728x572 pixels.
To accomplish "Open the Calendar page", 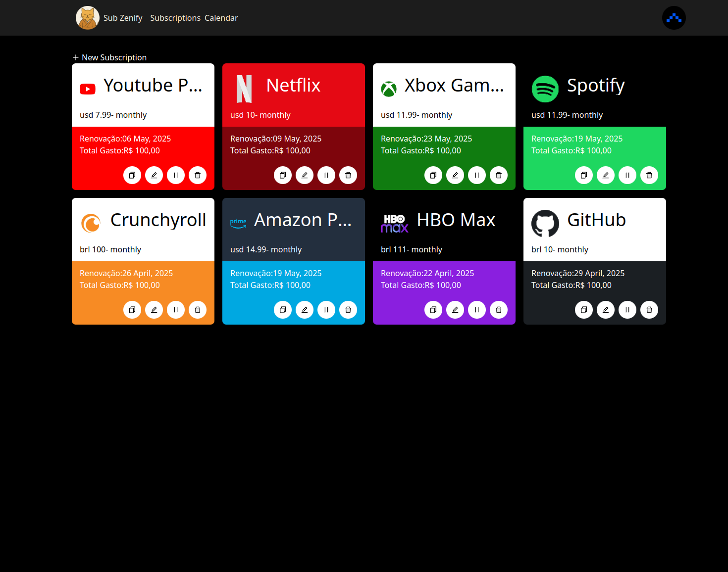I will pos(221,18).
